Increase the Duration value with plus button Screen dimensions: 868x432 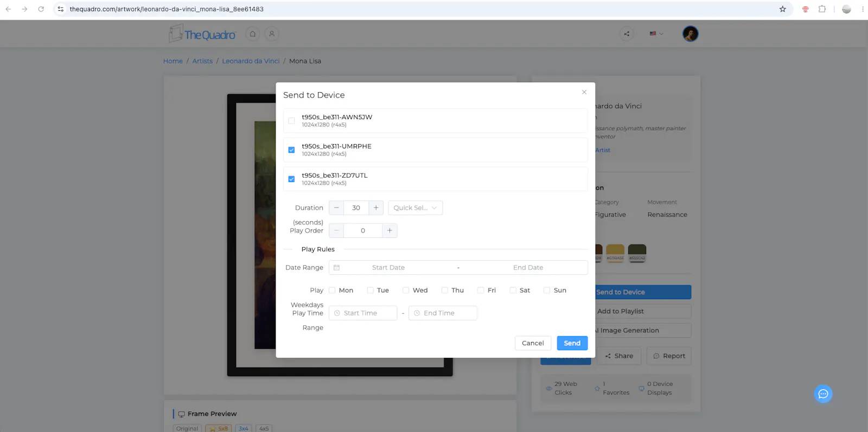376,208
